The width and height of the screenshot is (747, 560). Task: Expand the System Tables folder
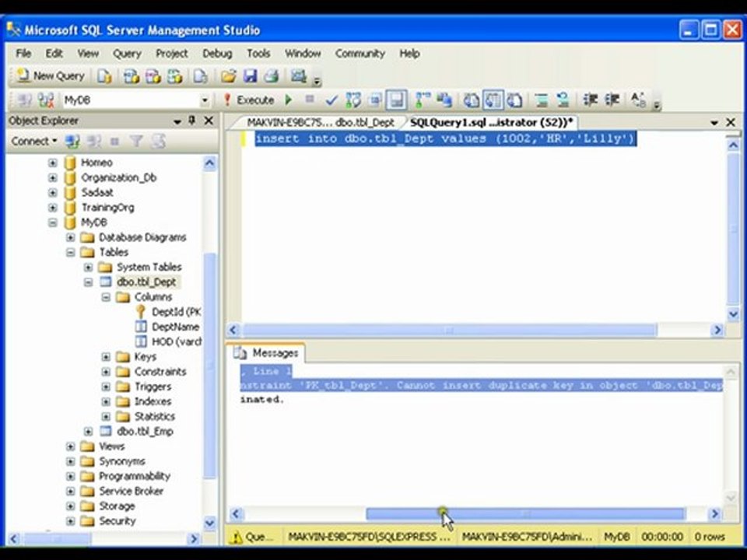88,267
